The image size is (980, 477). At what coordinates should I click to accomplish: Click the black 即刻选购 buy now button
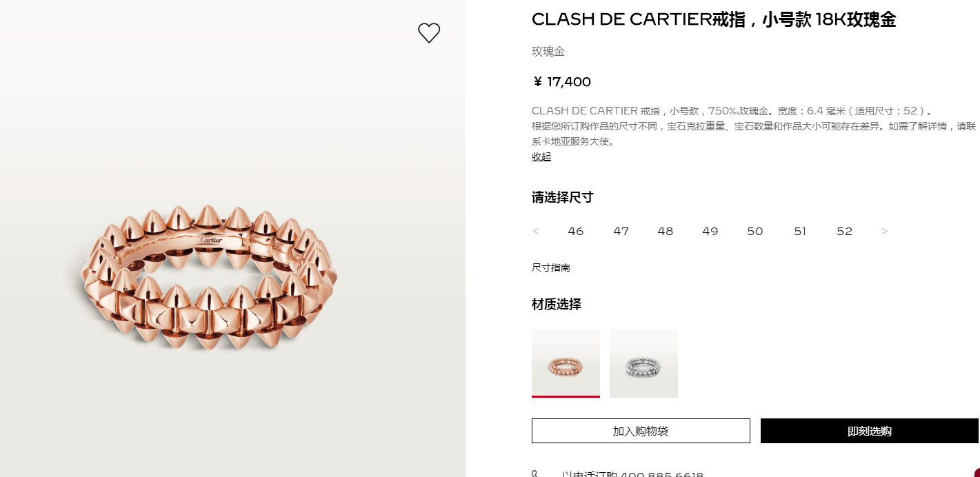coord(870,431)
